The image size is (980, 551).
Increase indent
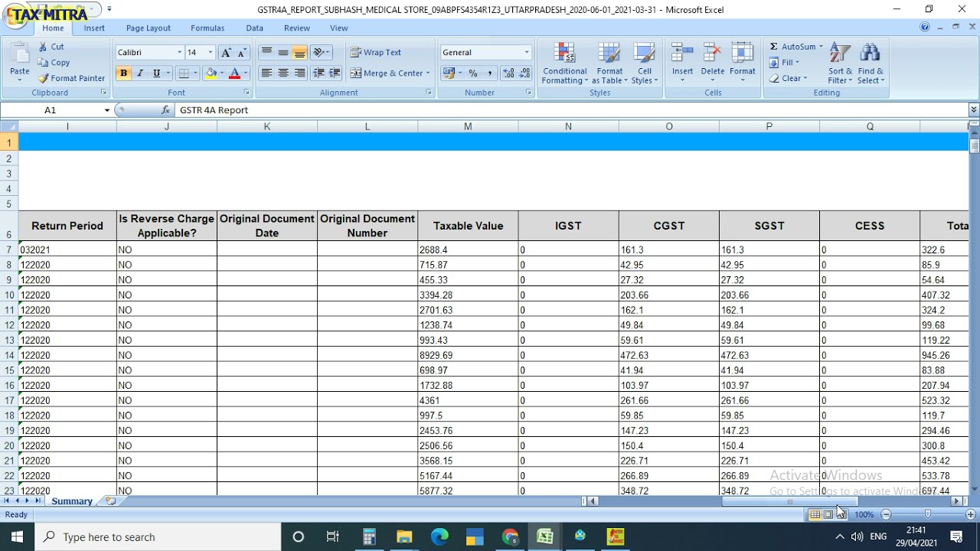coord(335,73)
